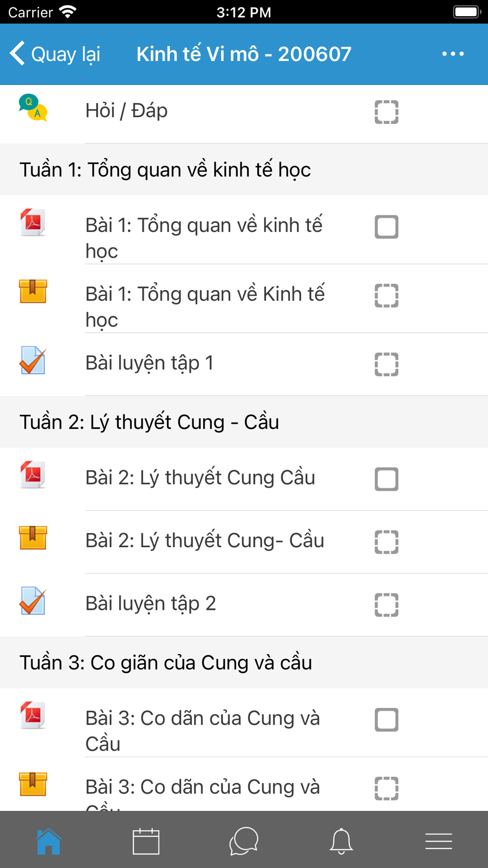Viewport: 488px width, 868px height.
Task: Open the messages chat bubble icon
Action: [244, 841]
